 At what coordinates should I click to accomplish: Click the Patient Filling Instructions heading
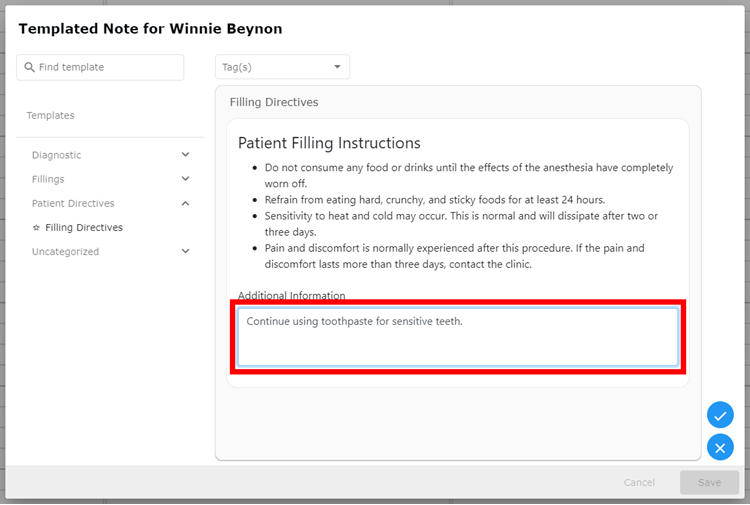point(329,143)
